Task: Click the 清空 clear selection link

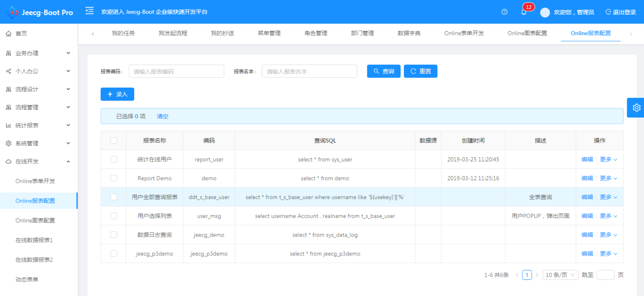Action: tap(162, 116)
